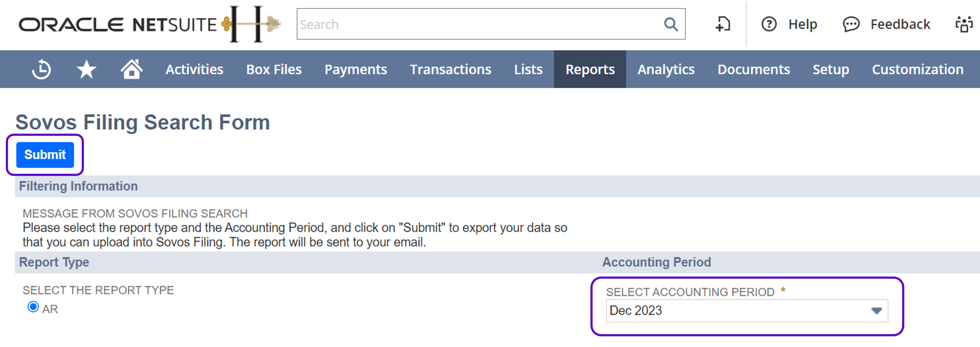
Task: Click the Oracle NetSuite logo
Action: (118, 24)
